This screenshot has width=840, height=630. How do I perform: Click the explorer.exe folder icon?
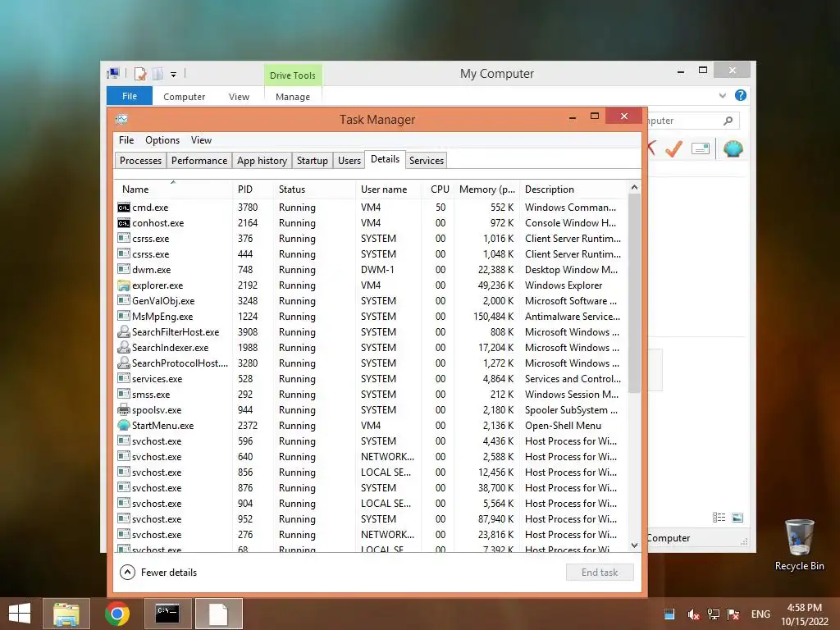(124, 285)
